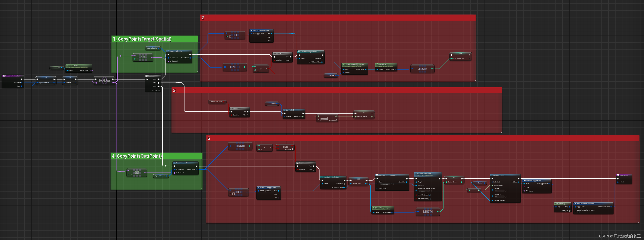The height and width of the screenshot is (240, 644).
Task: Select comment title 4. CopyPointsOut(Point)
Action: click(x=137, y=156)
